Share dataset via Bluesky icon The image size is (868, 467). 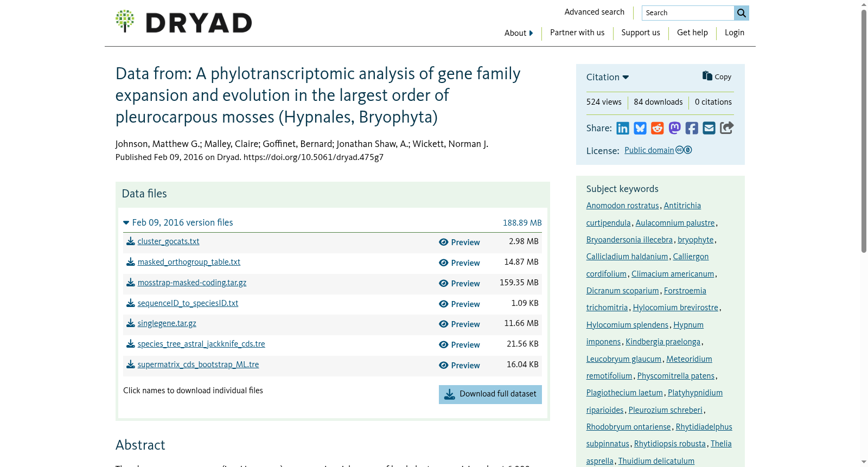pos(640,128)
